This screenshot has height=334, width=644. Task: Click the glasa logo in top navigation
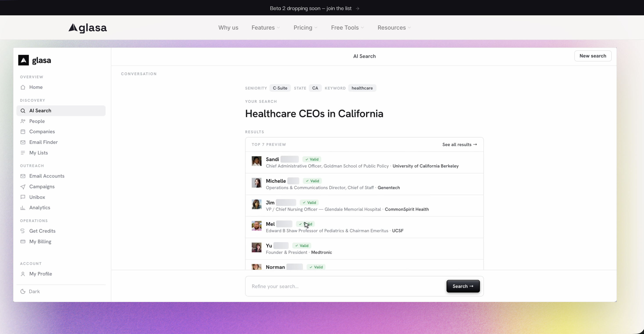click(x=88, y=28)
